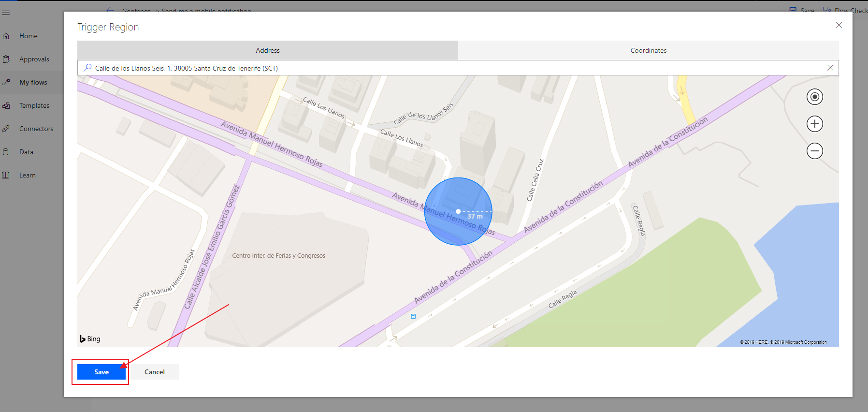Close the Trigger Region dialog

tap(839, 25)
